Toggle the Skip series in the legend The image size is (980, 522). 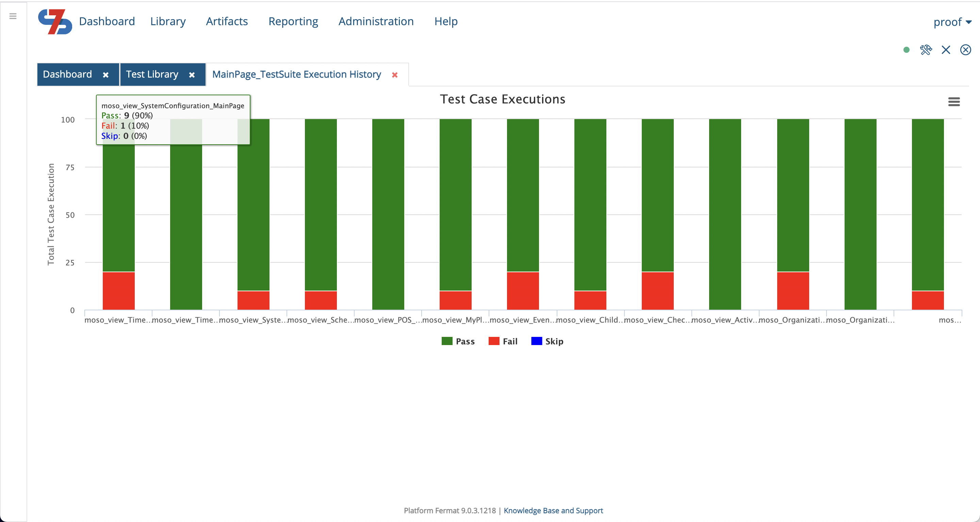(548, 341)
